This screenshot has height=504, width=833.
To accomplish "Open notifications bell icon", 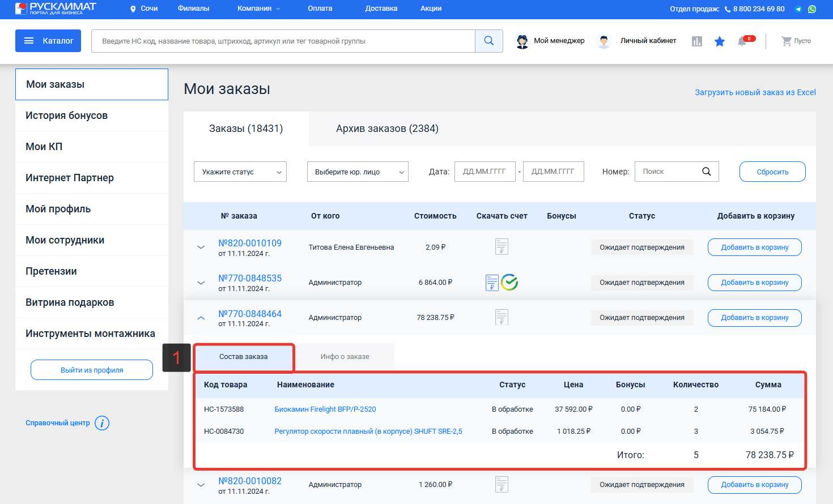I will click(x=742, y=41).
